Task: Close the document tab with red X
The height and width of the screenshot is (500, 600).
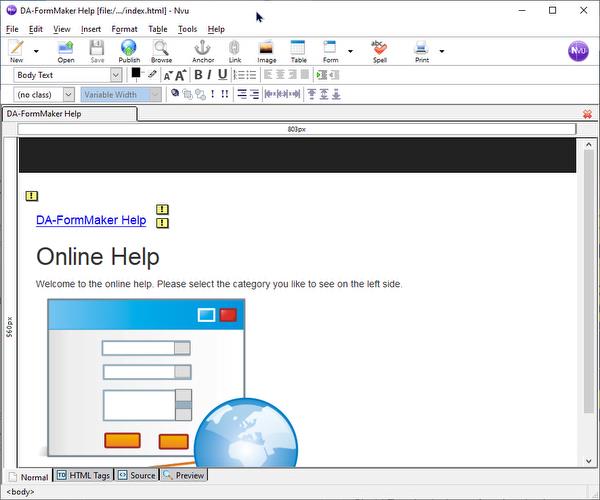Action: [x=587, y=114]
